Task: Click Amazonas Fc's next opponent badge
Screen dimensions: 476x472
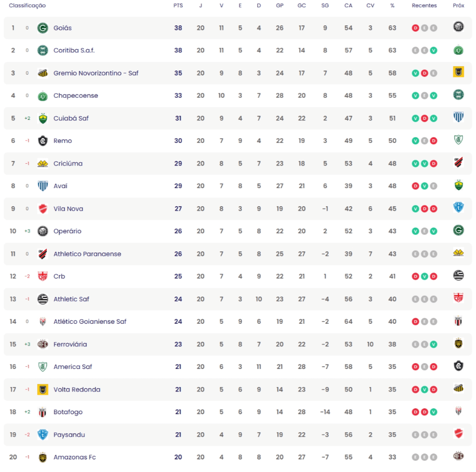Action: [x=458, y=456]
